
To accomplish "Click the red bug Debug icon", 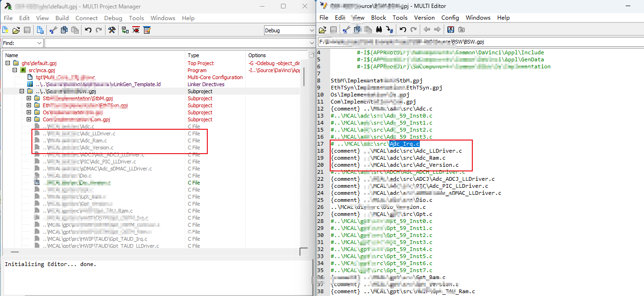I will coord(136,30).
